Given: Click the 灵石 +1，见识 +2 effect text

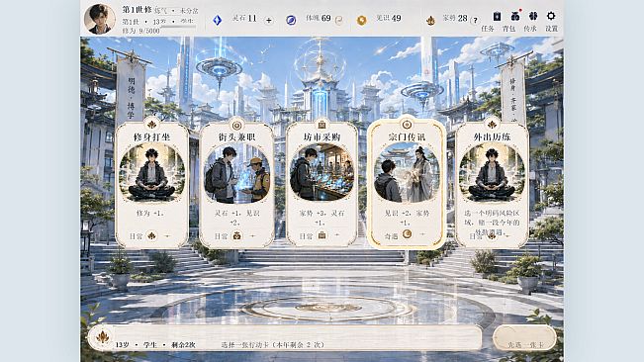Looking at the screenshot, I should point(237,218).
